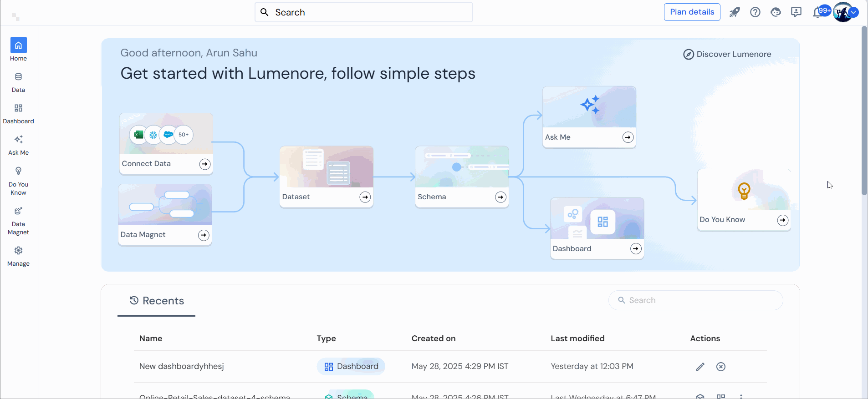The image size is (868, 399).
Task: Click the Do You Know card thumbnail
Action: [x=744, y=190]
